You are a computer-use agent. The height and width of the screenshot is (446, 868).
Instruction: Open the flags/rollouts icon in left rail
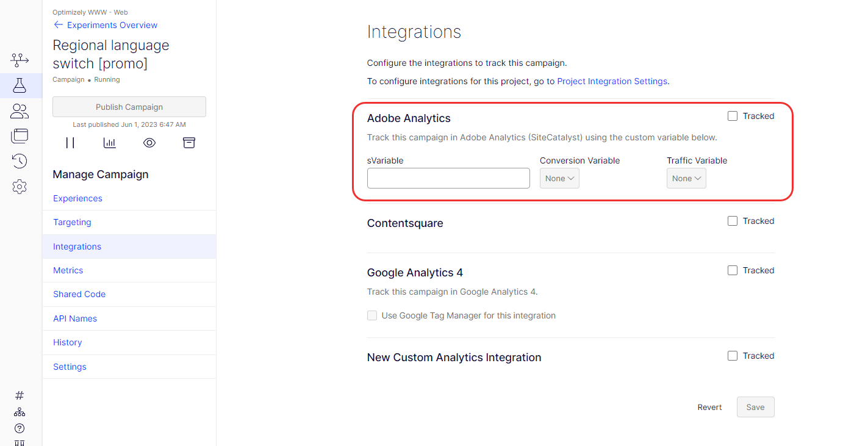[x=20, y=60]
